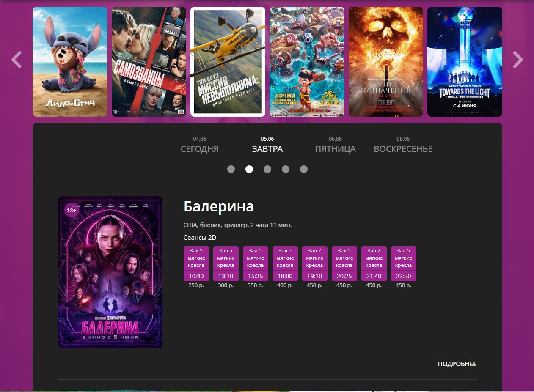The width and height of the screenshot is (534, 392).
Task: Click the 300 р. price text
Action: click(226, 285)
